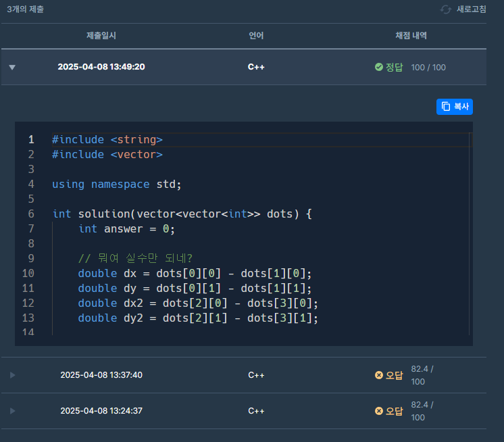This screenshot has height=442, width=504.
Task: Click the green 정답 check icon
Action: tap(379, 67)
